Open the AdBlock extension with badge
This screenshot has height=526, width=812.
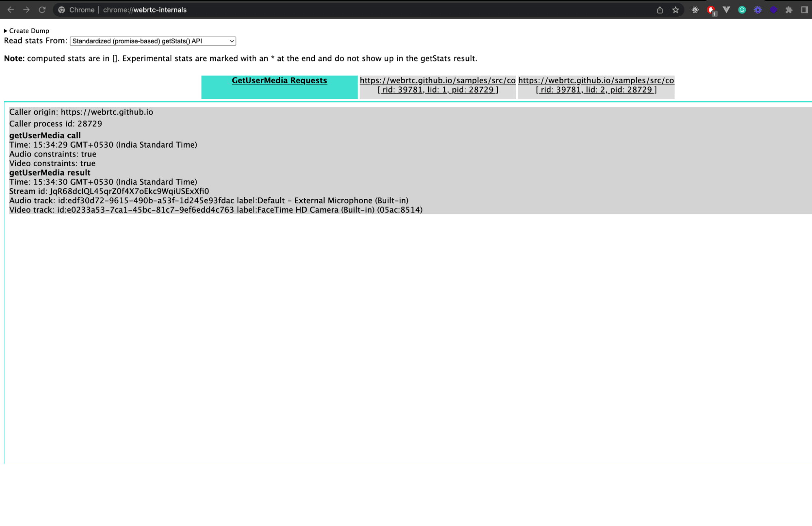(710, 10)
